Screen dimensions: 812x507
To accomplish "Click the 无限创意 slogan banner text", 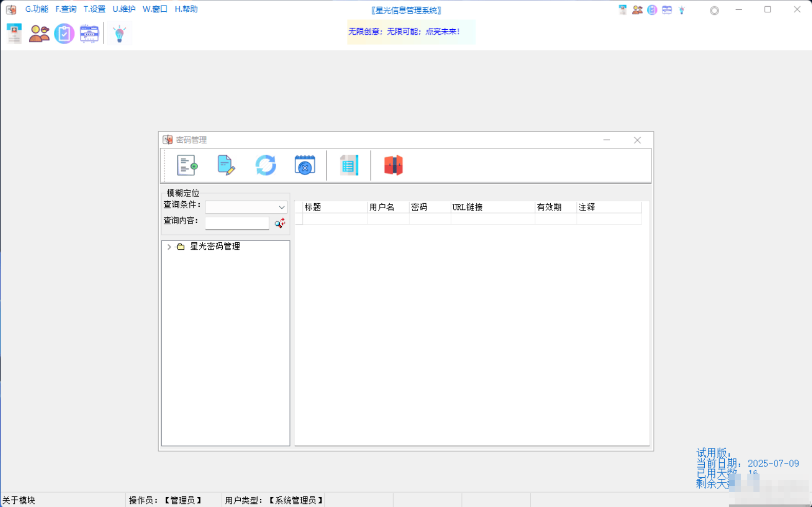I will (404, 31).
